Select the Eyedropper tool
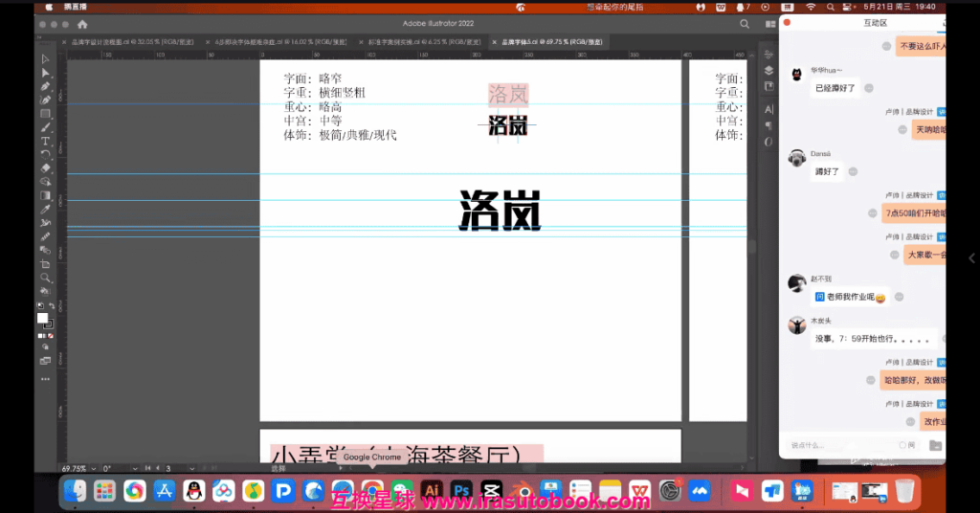The width and height of the screenshot is (980, 513). (45, 210)
